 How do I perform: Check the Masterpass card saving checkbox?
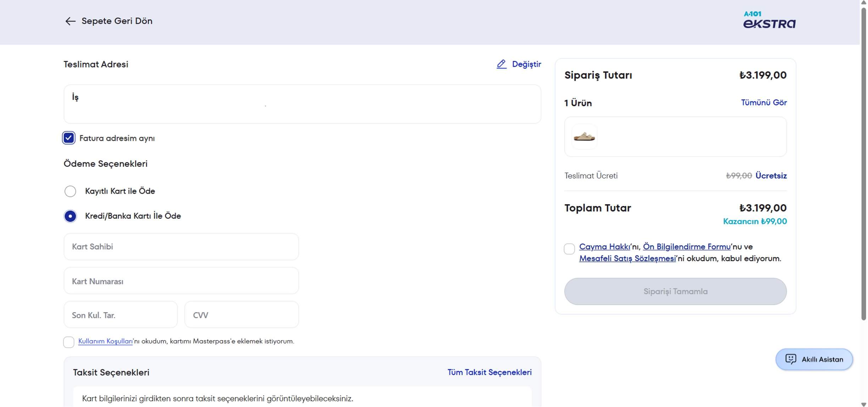[69, 342]
